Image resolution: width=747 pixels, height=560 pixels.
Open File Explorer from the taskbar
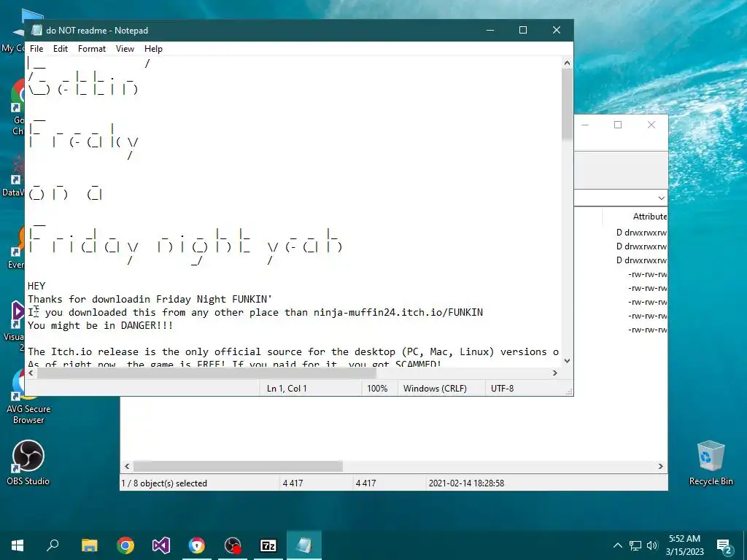click(x=90, y=545)
